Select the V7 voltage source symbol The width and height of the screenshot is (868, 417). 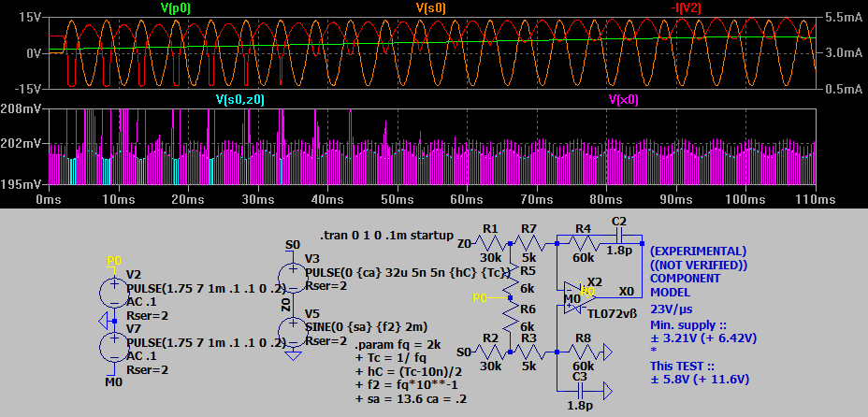[x=113, y=345]
